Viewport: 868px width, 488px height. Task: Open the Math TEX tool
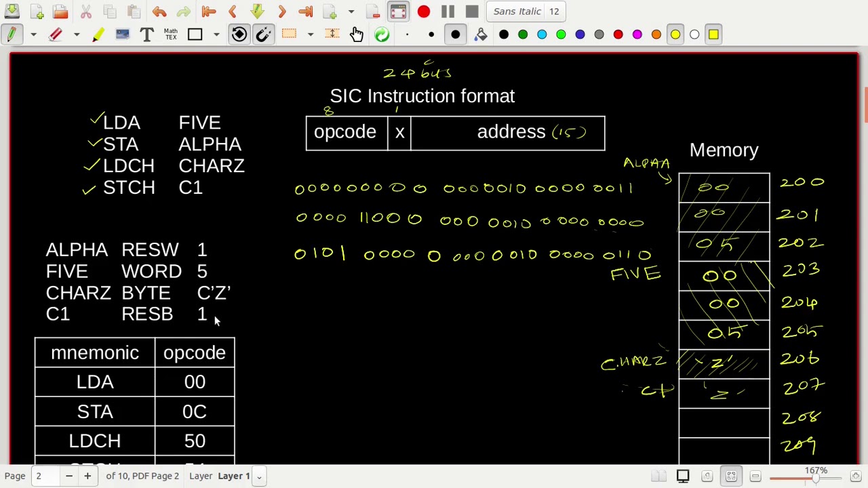(170, 35)
